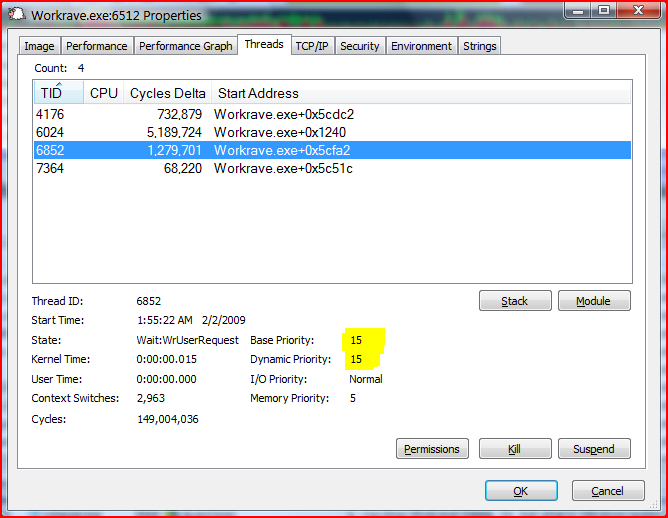Suspend the selected thread
668x518 pixels.
(594, 449)
